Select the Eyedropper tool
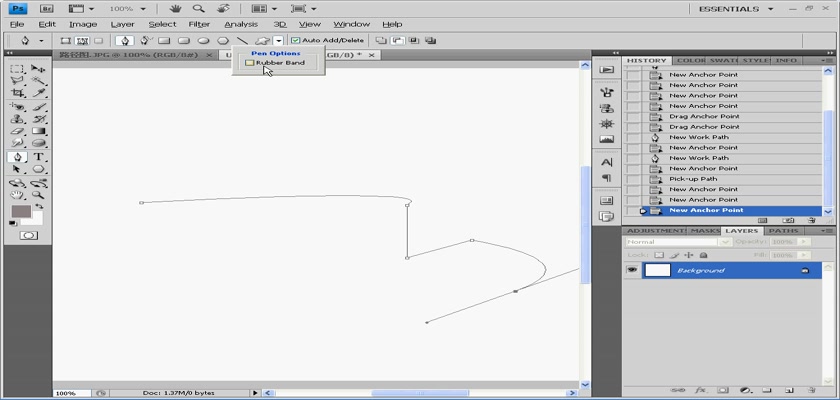840x400 pixels. tap(38, 93)
